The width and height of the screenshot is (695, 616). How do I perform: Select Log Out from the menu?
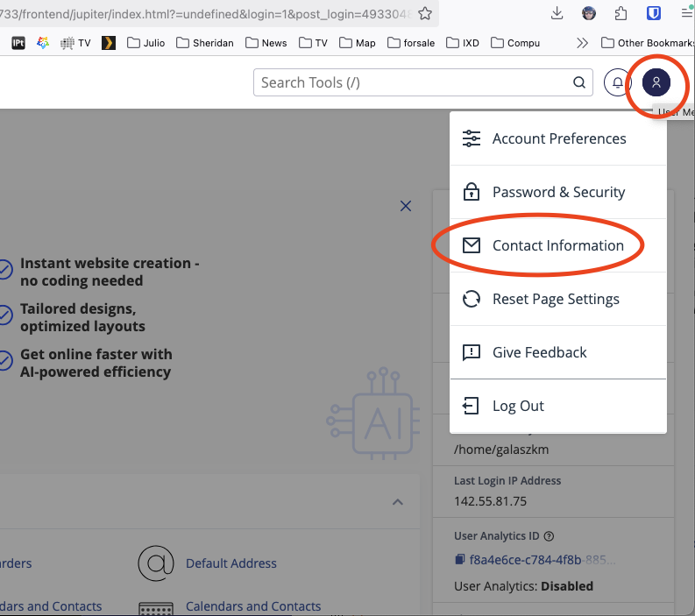pyautogui.click(x=518, y=406)
